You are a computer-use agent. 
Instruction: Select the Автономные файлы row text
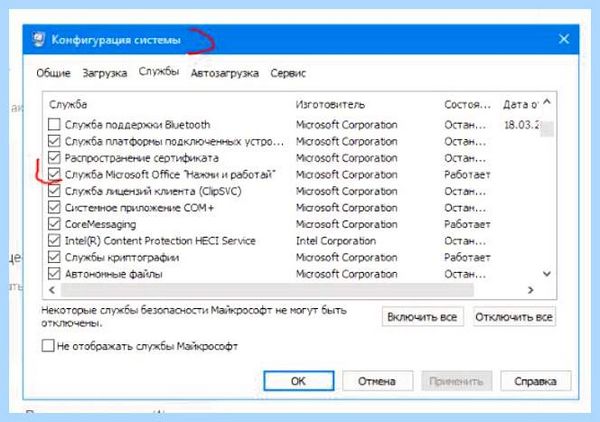(114, 274)
